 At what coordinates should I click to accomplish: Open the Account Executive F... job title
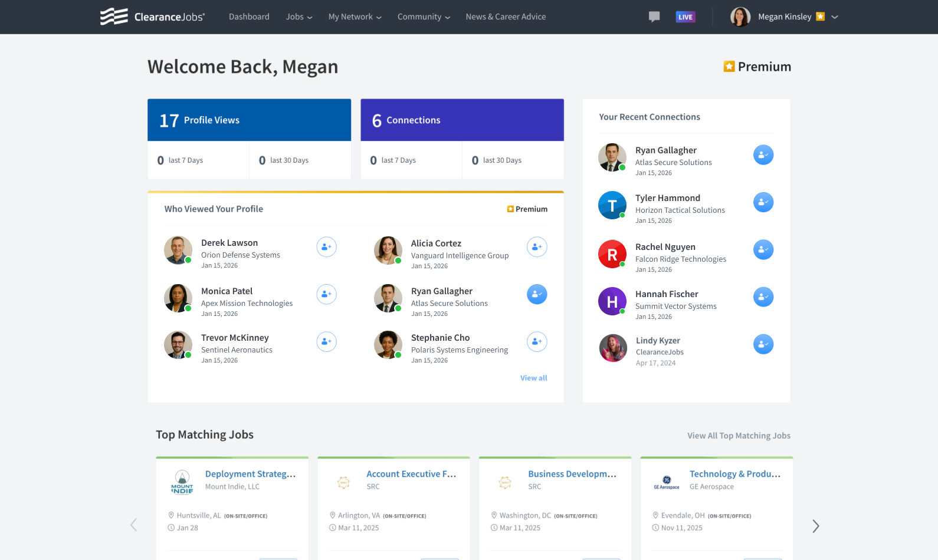(411, 474)
